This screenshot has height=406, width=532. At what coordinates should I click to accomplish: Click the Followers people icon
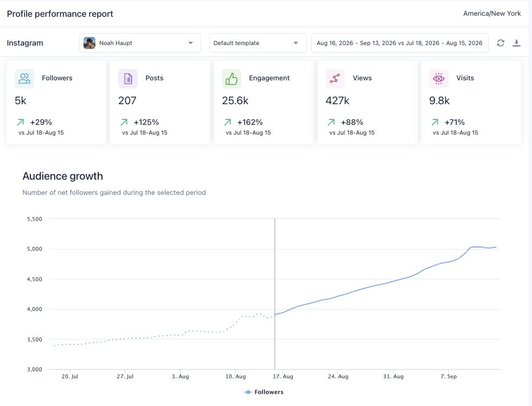pos(24,79)
